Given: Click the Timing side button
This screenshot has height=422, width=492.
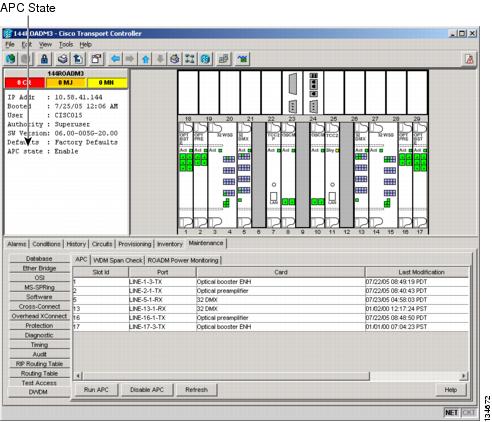Looking at the screenshot, I should [x=39, y=345].
